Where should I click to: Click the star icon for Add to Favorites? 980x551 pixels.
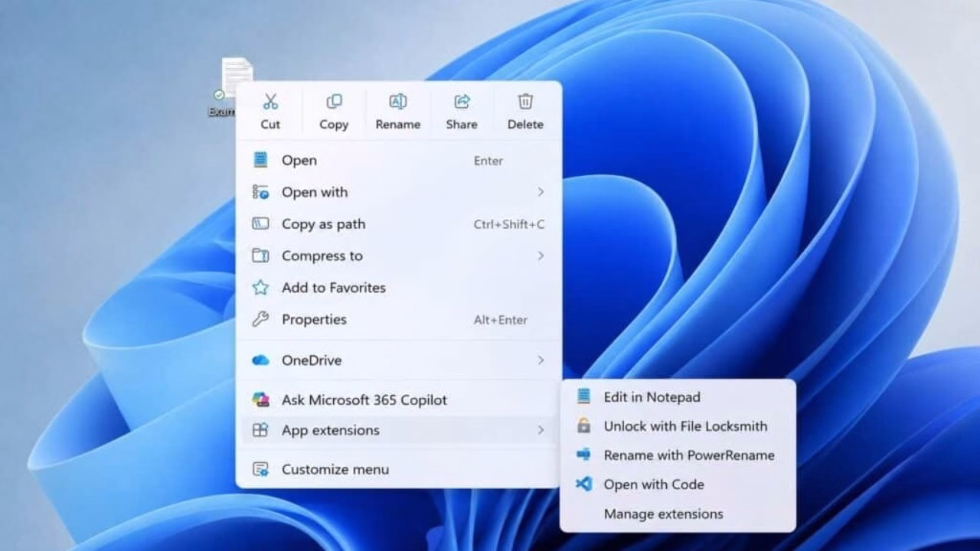pos(260,288)
